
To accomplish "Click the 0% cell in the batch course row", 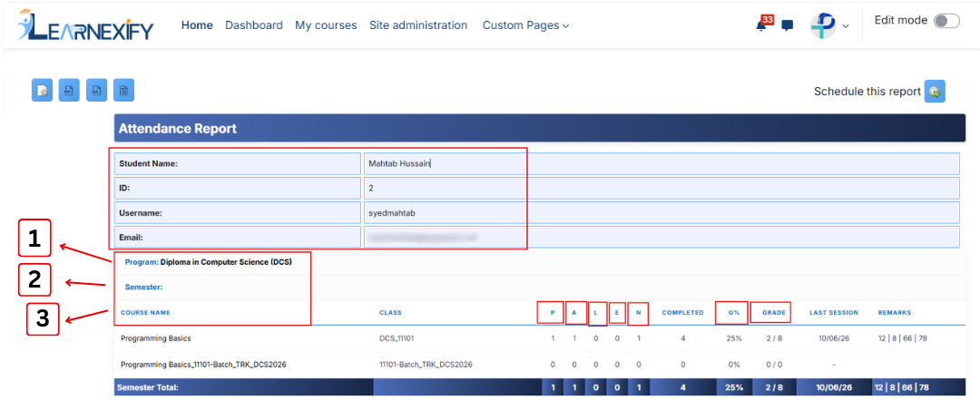I will tap(734, 364).
